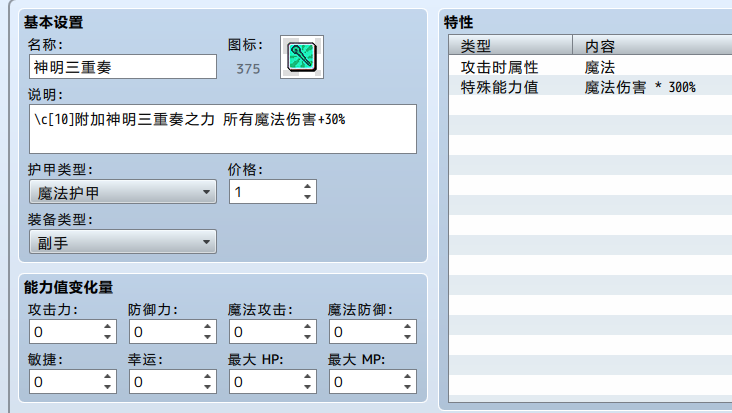Increase 敏捷 with the up arrow
Viewport: 732px width, 413px height.
(107, 376)
